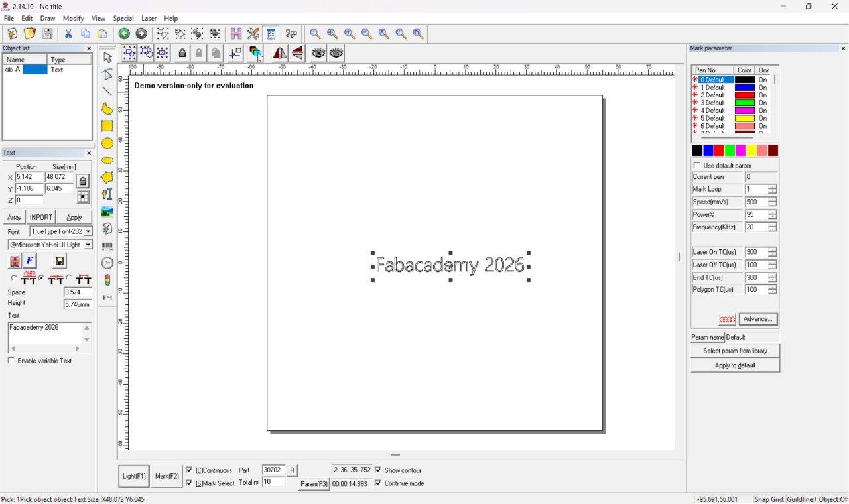Open the Draw menu
Screen dimensions: 849x504
coord(48,18)
